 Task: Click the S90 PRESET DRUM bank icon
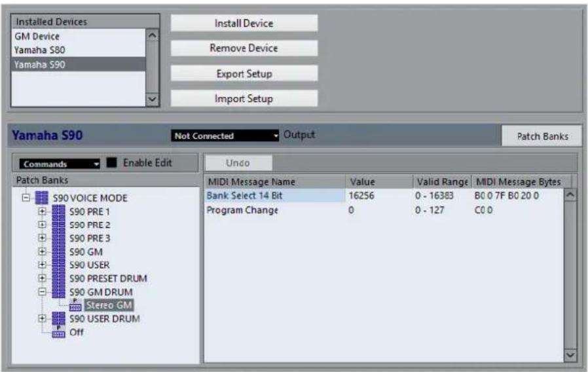58,278
